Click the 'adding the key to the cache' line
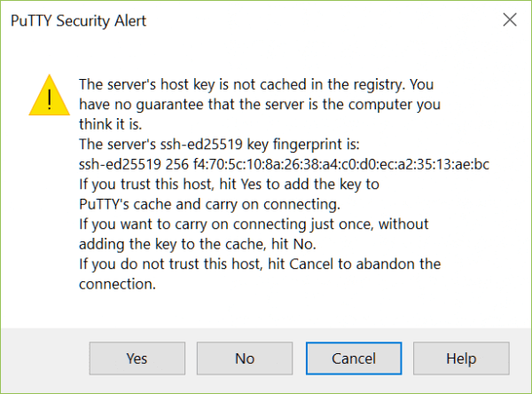 [x=198, y=244]
